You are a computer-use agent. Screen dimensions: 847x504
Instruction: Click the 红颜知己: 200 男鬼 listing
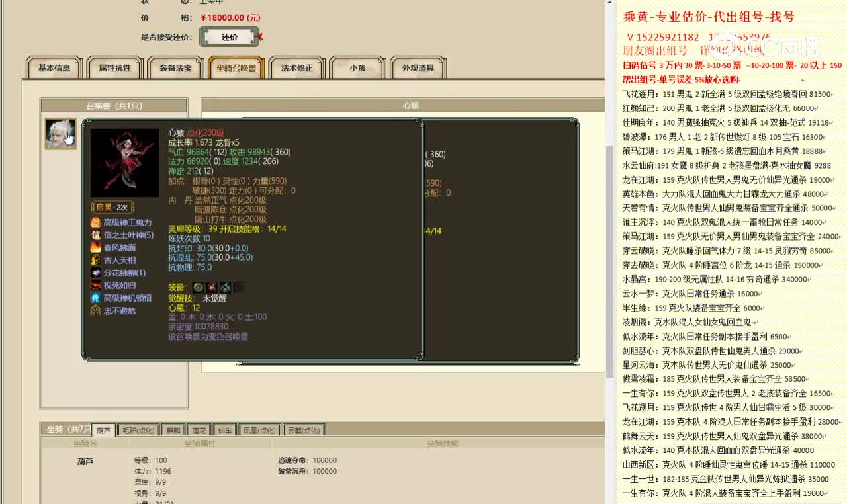pos(720,108)
